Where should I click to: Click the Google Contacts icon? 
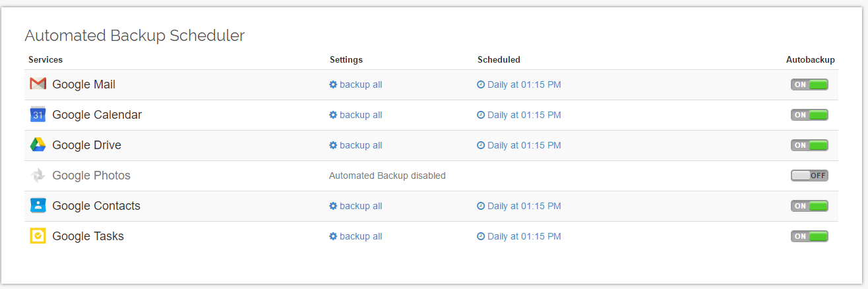[38, 205]
